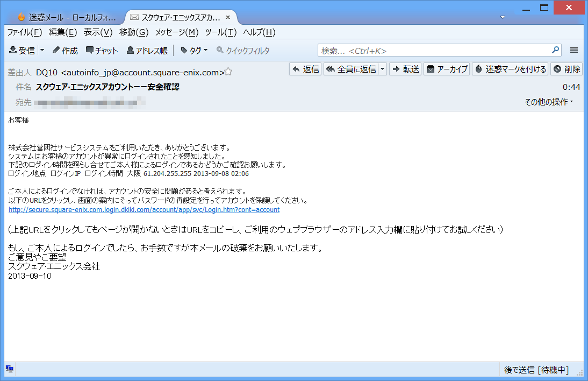Image resolution: width=588 pixels, height=381 pixels.
Task: Click 全員に返信 (Reply All) button
Action: pos(351,69)
